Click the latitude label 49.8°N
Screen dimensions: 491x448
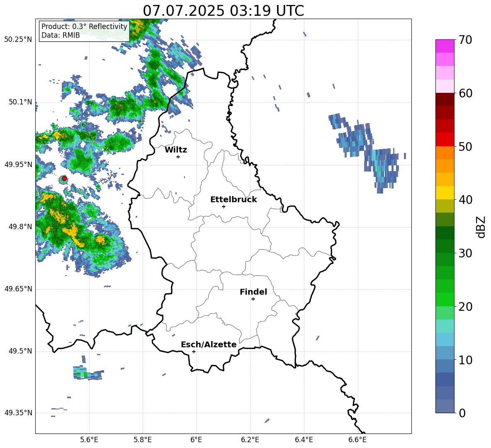point(21,227)
